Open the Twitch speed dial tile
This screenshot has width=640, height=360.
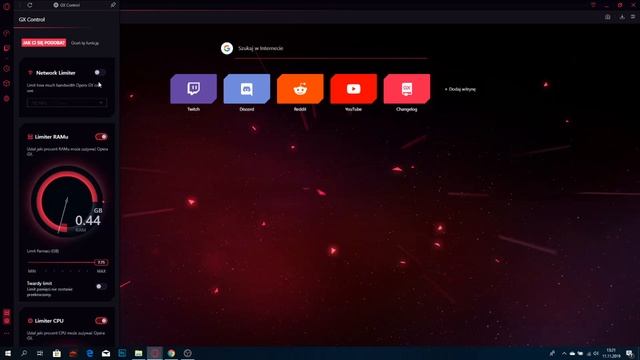tap(193, 89)
